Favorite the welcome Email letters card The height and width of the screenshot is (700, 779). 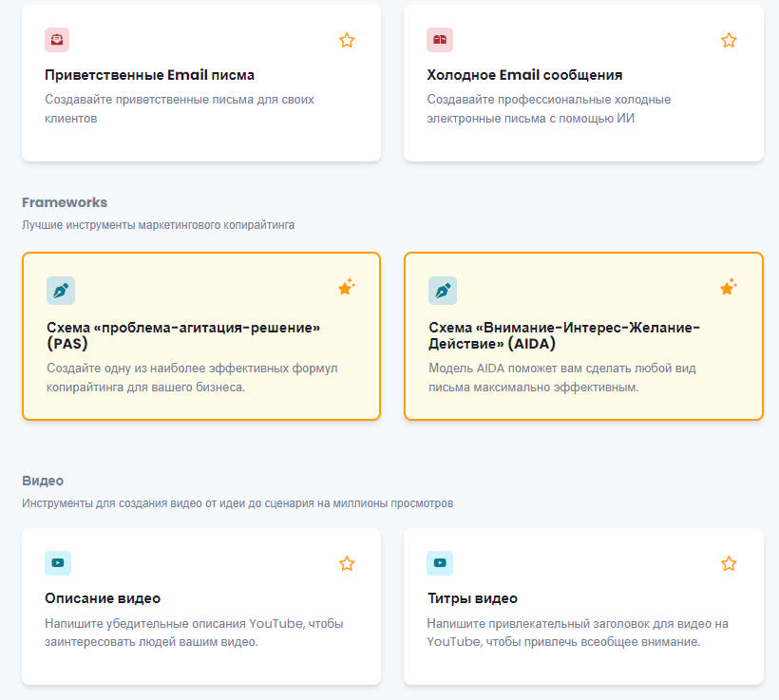pos(347,40)
